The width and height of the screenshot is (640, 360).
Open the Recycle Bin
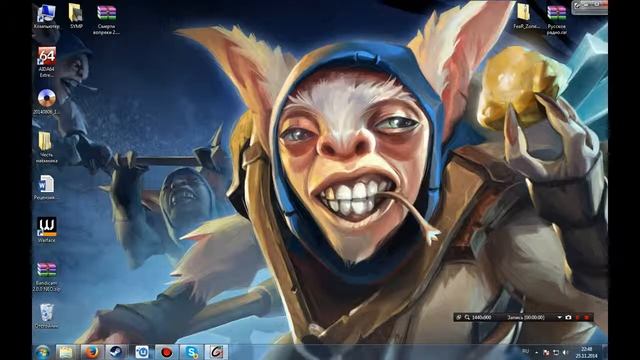point(46,316)
